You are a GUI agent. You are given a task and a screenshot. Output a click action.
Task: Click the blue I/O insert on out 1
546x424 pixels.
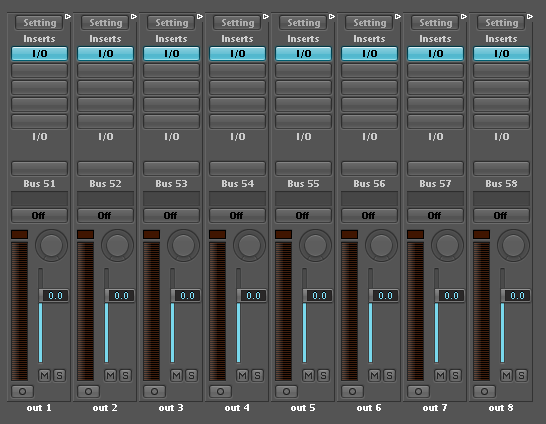[x=39, y=54]
